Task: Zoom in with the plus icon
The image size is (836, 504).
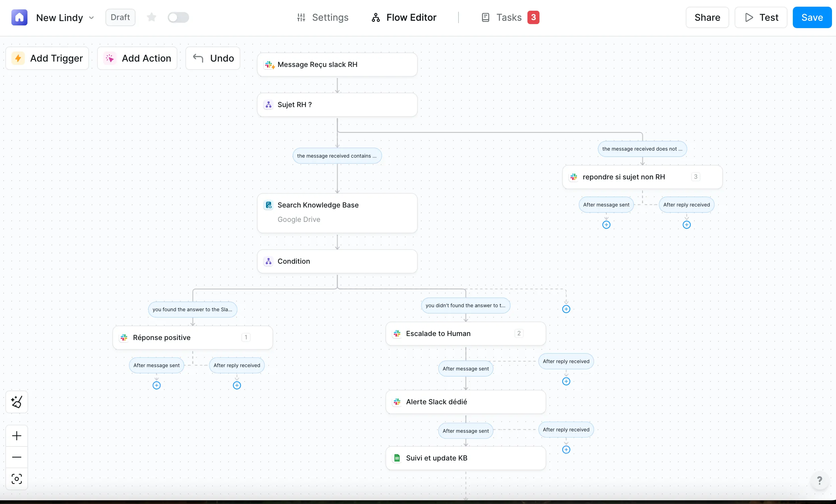Action: [x=17, y=436]
